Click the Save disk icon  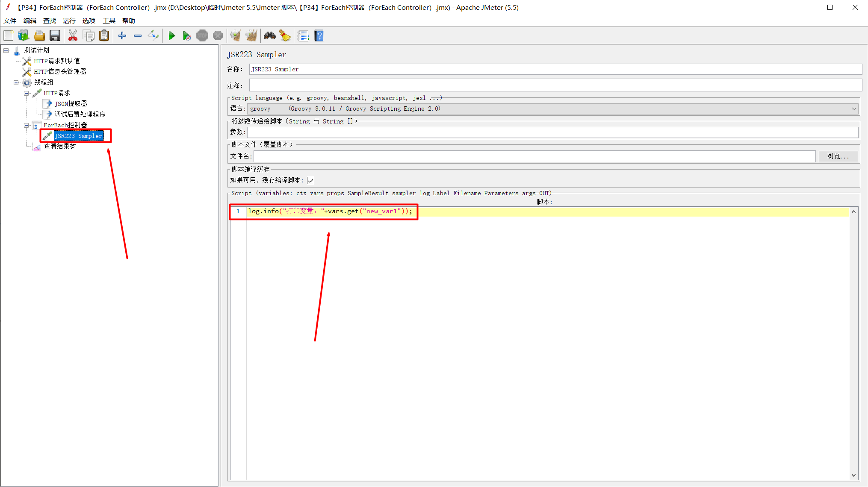pyautogui.click(x=55, y=36)
